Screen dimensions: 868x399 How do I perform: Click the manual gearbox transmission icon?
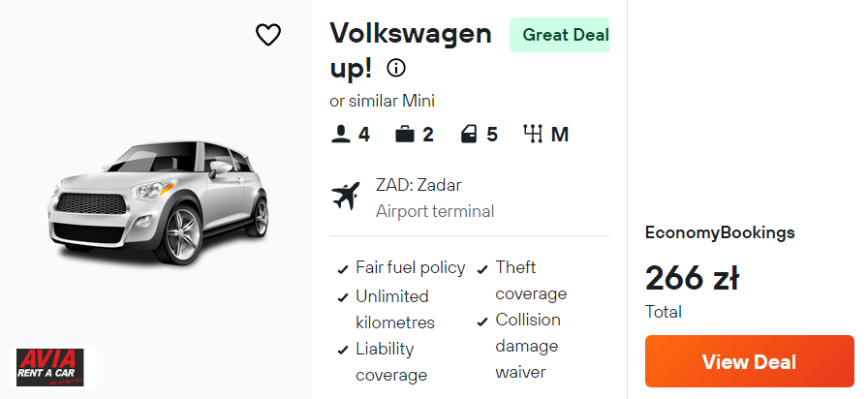coord(533,135)
